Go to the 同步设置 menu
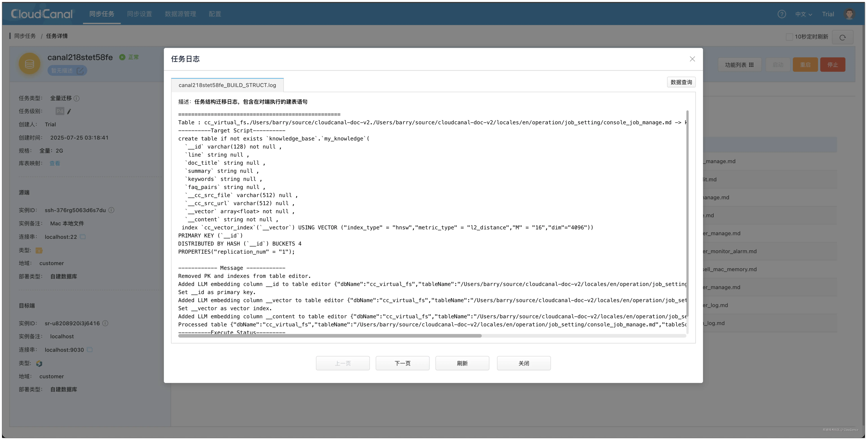 pos(139,14)
